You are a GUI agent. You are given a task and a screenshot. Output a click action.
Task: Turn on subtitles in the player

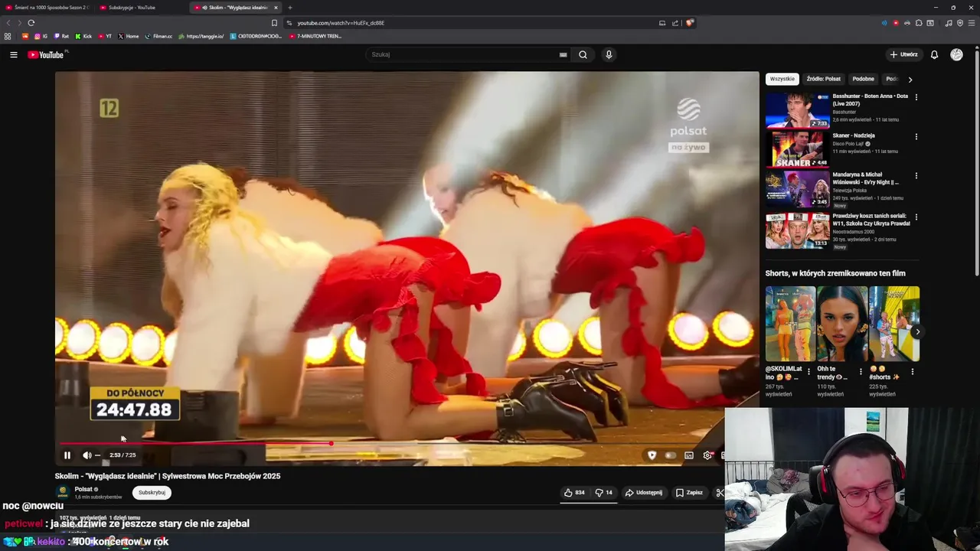click(689, 455)
